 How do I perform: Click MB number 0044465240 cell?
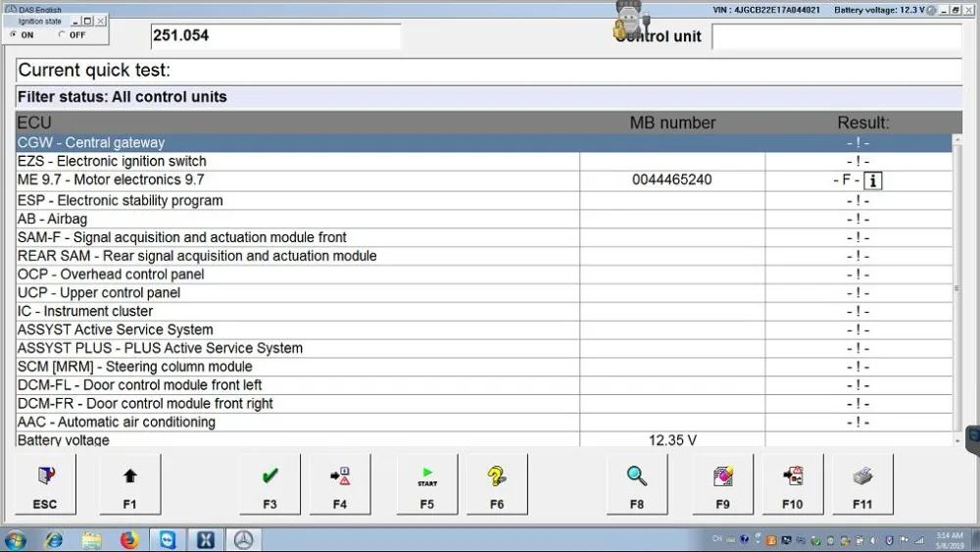(672, 180)
